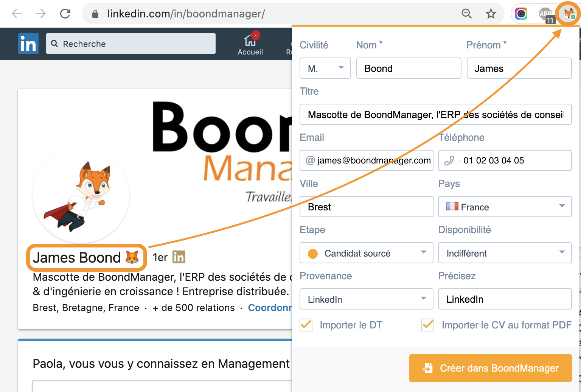Open the Etape dropdown Candidat sourcé
The height and width of the screenshot is (392, 581).
[x=367, y=253]
